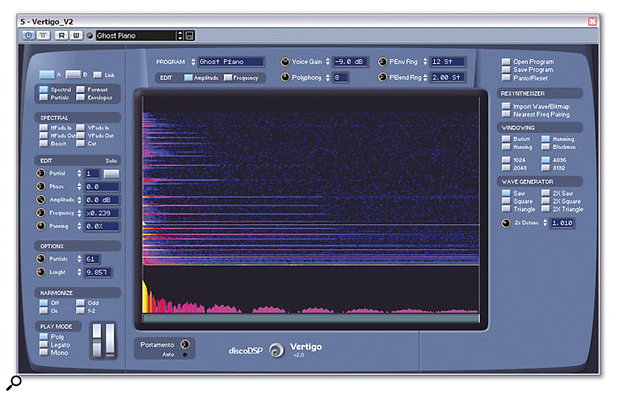This screenshot has width=620, height=397.
Task: Toggle Portamento Auto indicator
Action: (x=185, y=355)
